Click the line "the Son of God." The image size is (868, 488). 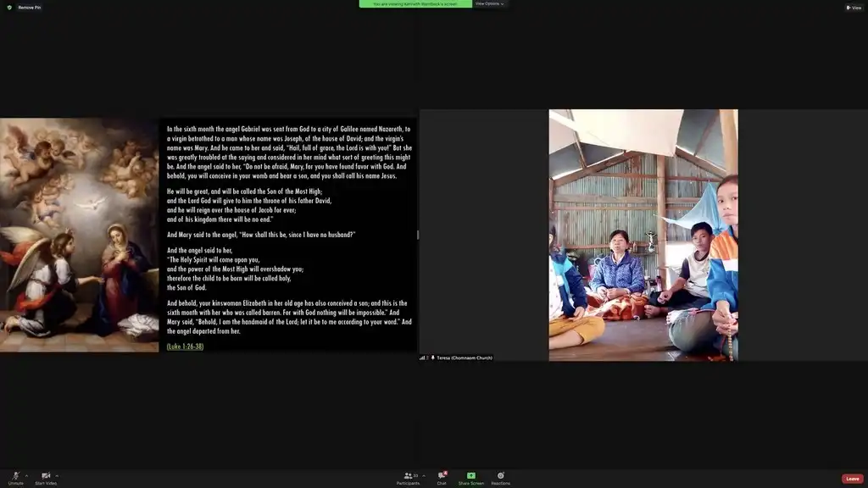[x=186, y=288]
